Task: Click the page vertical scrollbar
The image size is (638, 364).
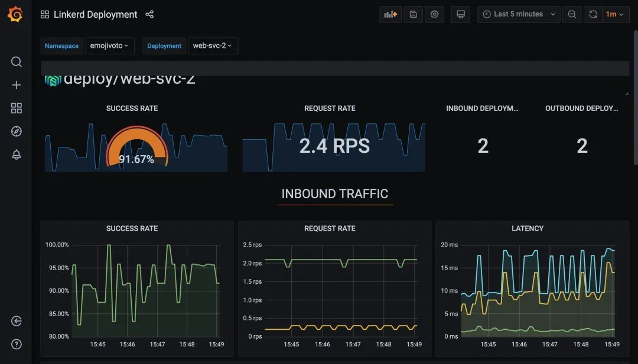Action: (x=636, y=97)
